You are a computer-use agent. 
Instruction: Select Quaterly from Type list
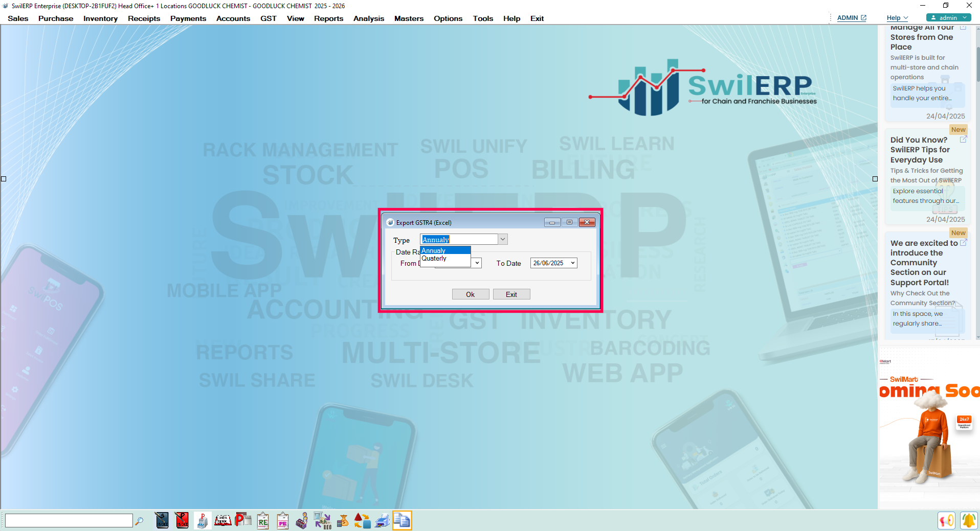pyautogui.click(x=445, y=258)
